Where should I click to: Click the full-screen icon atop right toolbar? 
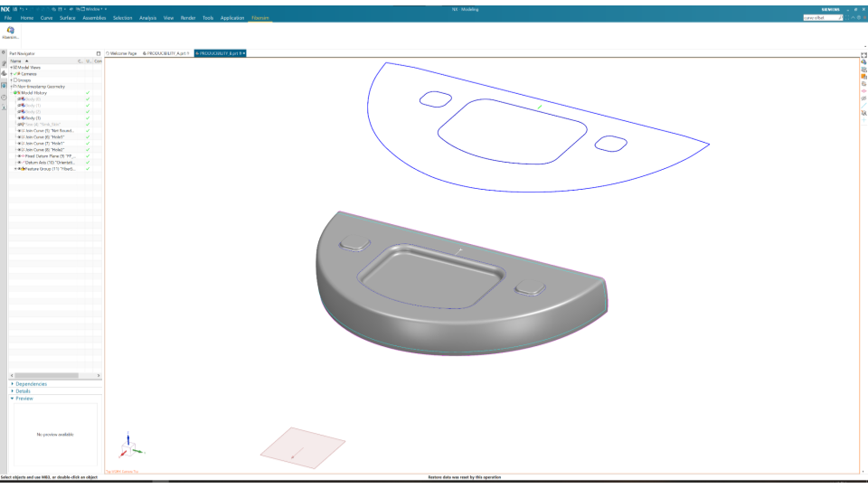coord(863,54)
